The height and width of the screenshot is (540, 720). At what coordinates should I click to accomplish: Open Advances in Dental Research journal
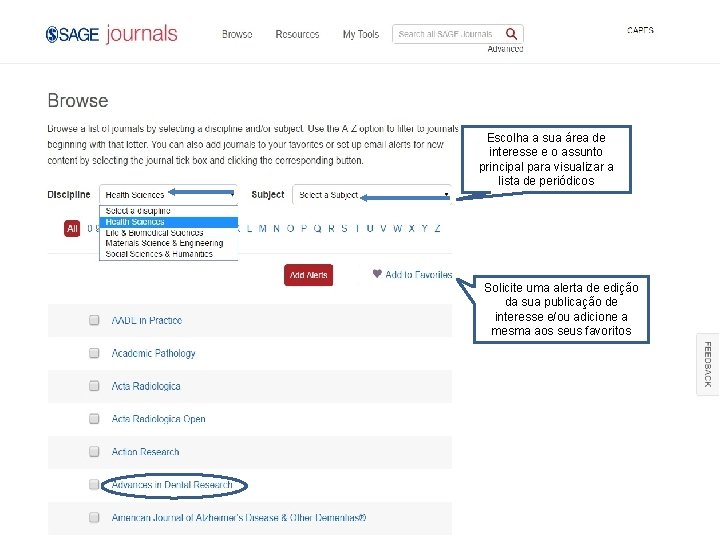[172, 485]
